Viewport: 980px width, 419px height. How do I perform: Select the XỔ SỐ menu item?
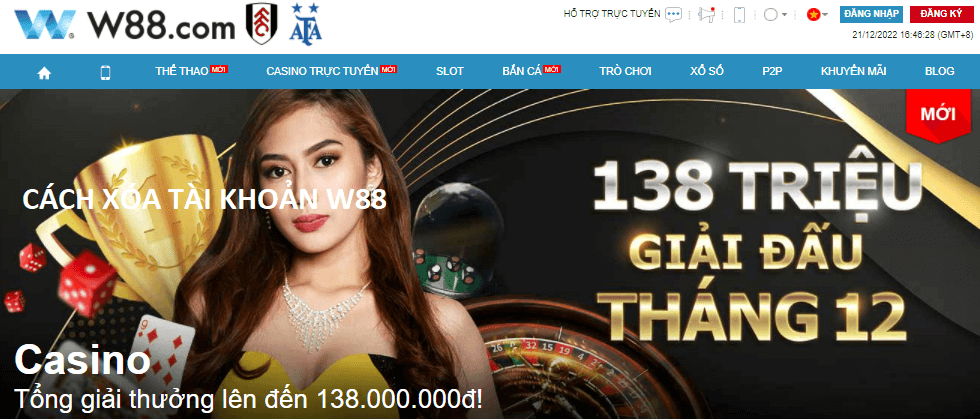(x=707, y=71)
